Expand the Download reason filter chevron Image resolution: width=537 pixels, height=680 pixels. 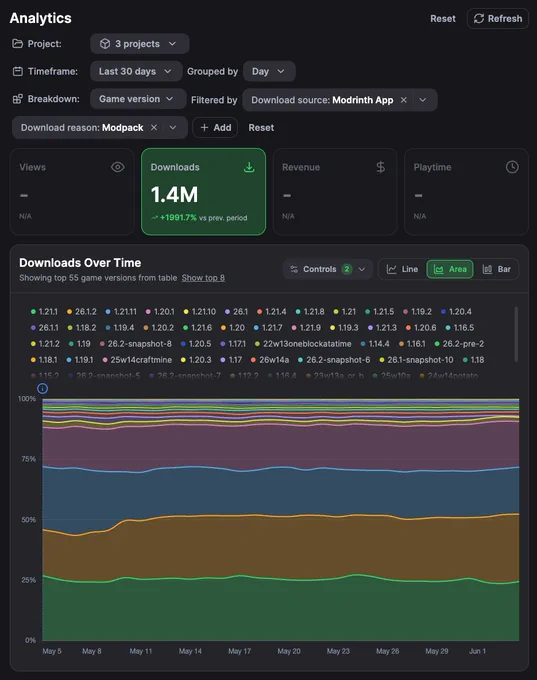point(173,128)
